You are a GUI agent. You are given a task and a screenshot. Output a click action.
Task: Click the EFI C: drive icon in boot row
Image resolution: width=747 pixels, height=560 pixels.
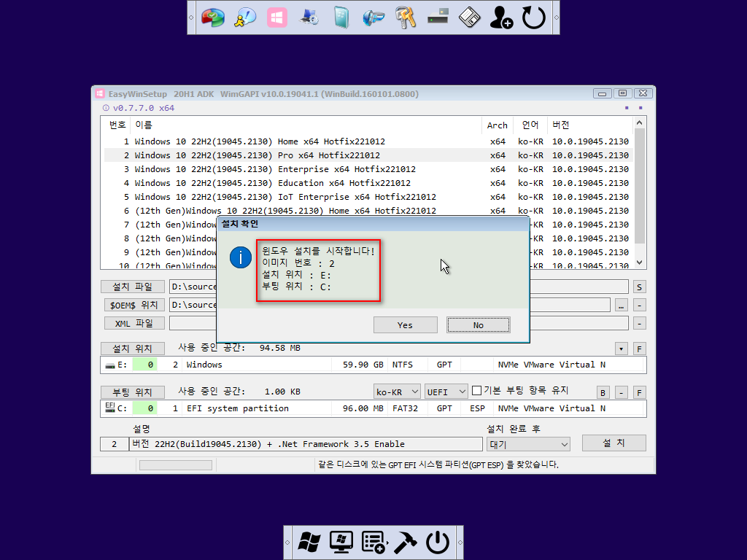[x=110, y=408]
